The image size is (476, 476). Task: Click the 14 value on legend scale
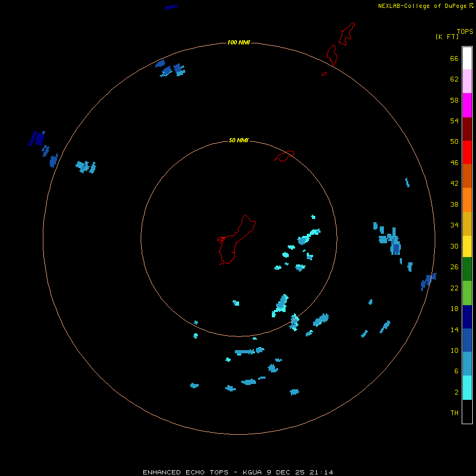click(x=454, y=329)
